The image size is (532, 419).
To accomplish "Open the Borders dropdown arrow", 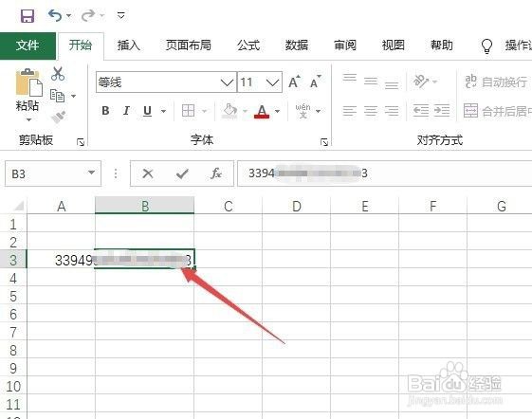I will coord(204,111).
